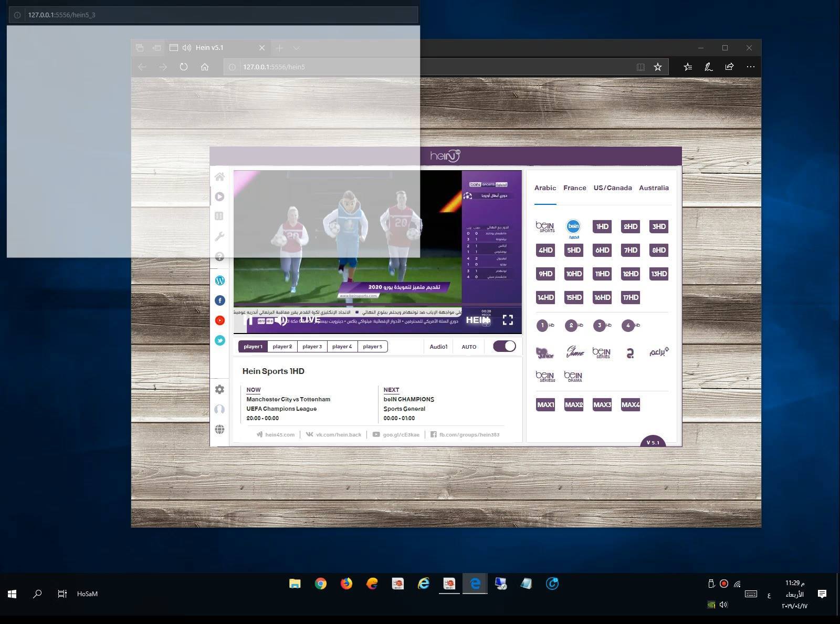Open the Audio1 audio track selector
The image size is (840, 624).
tap(438, 347)
